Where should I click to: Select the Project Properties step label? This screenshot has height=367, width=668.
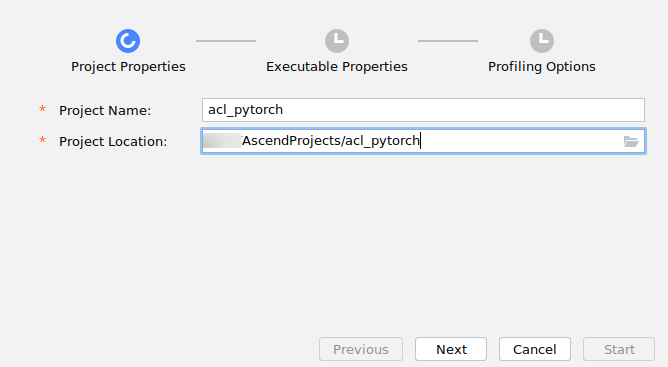[x=128, y=66]
